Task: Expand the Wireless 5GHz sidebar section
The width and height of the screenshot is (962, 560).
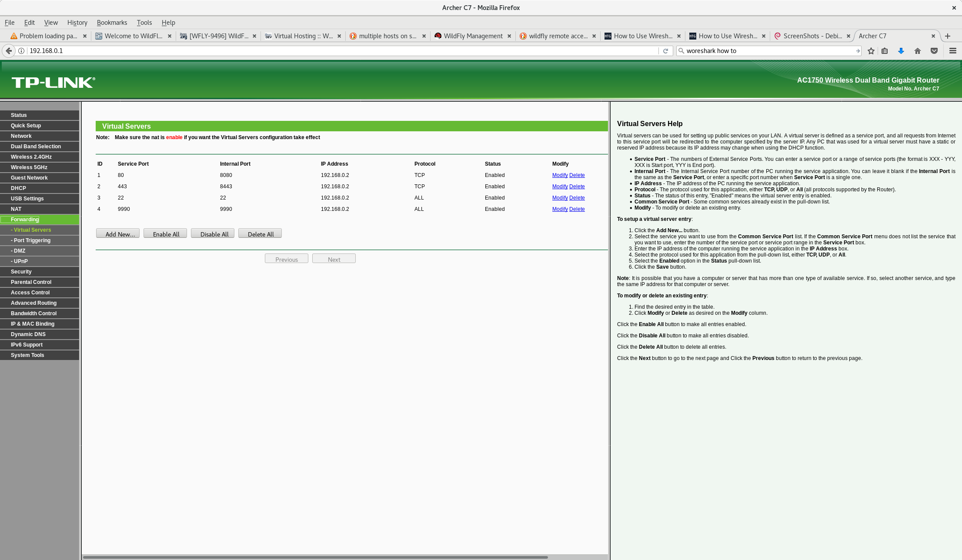Action: tap(29, 167)
